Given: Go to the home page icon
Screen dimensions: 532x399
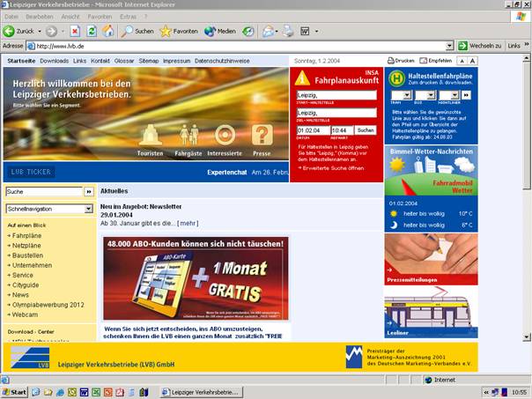Looking at the screenshot, I should click(x=108, y=31).
